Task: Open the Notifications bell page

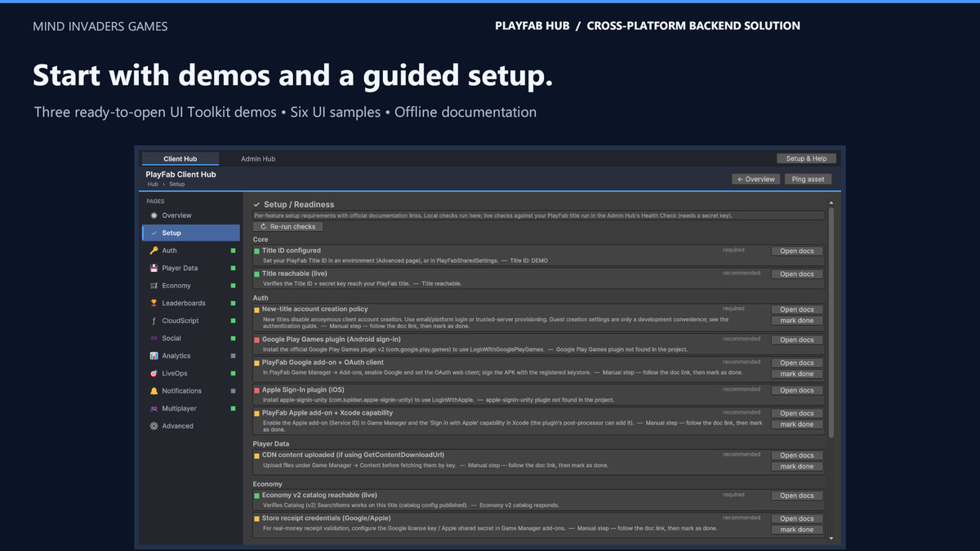Action: 191,391
